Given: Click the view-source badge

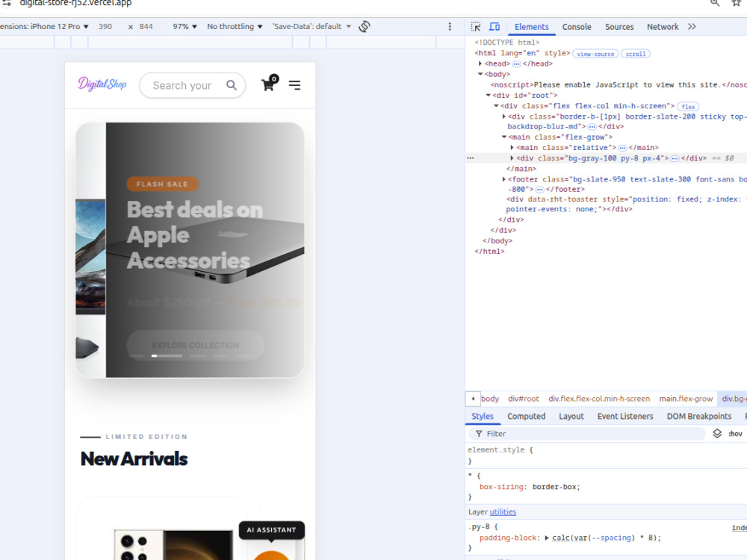Looking at the screenshot, I should pos(595,54).
